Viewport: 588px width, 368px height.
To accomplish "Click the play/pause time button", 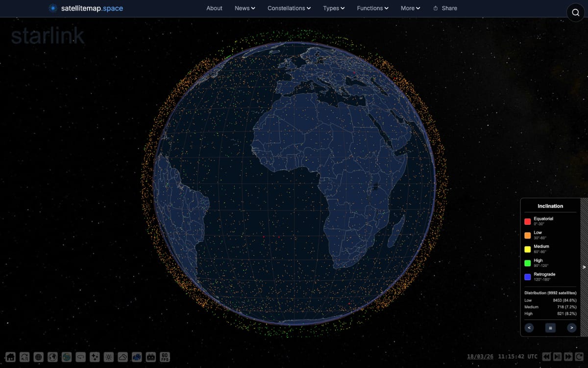I will [557, 357].
